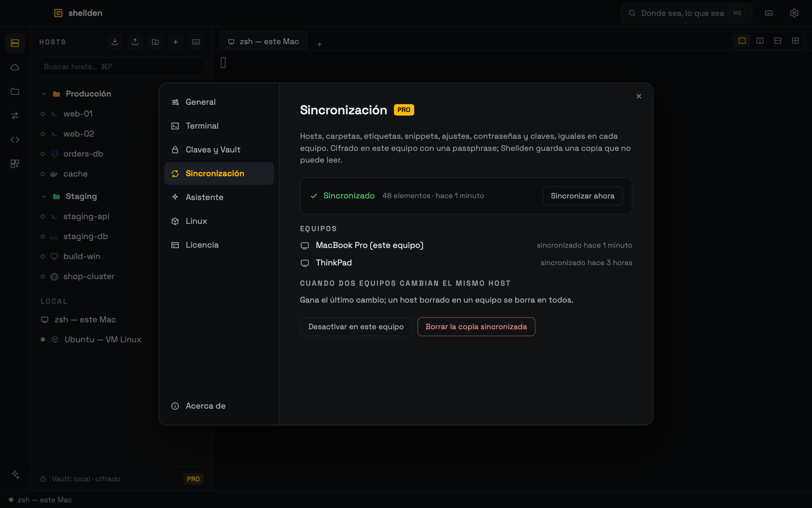Open the transfer arrows icon in left rail

pyautogui.click(x=15, y=116)
